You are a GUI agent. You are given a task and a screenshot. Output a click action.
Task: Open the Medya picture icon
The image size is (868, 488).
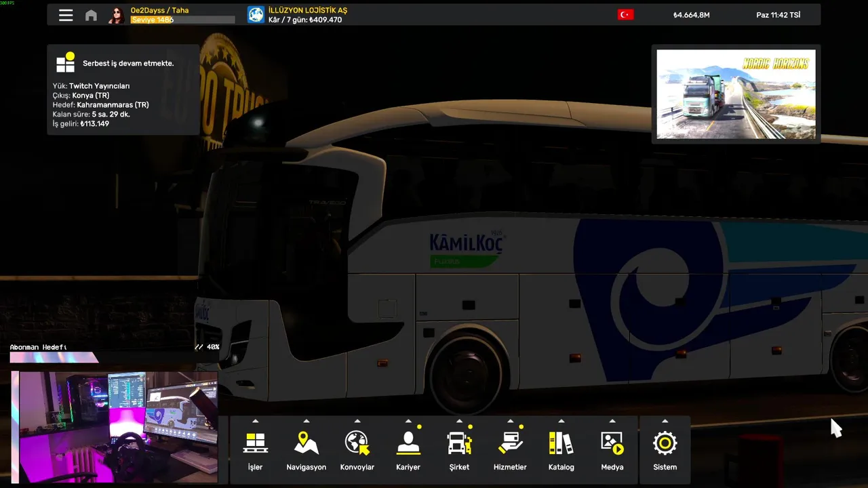click(x=612, y=444)
